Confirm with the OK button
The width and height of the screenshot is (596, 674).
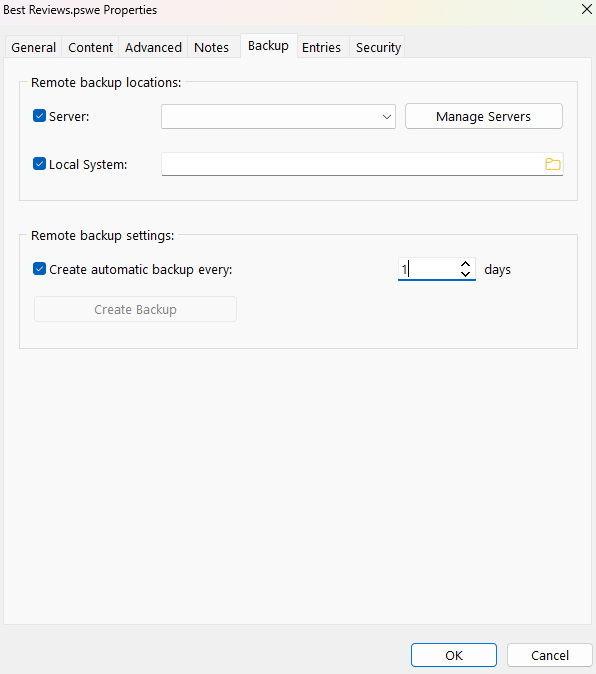[454, 655]
